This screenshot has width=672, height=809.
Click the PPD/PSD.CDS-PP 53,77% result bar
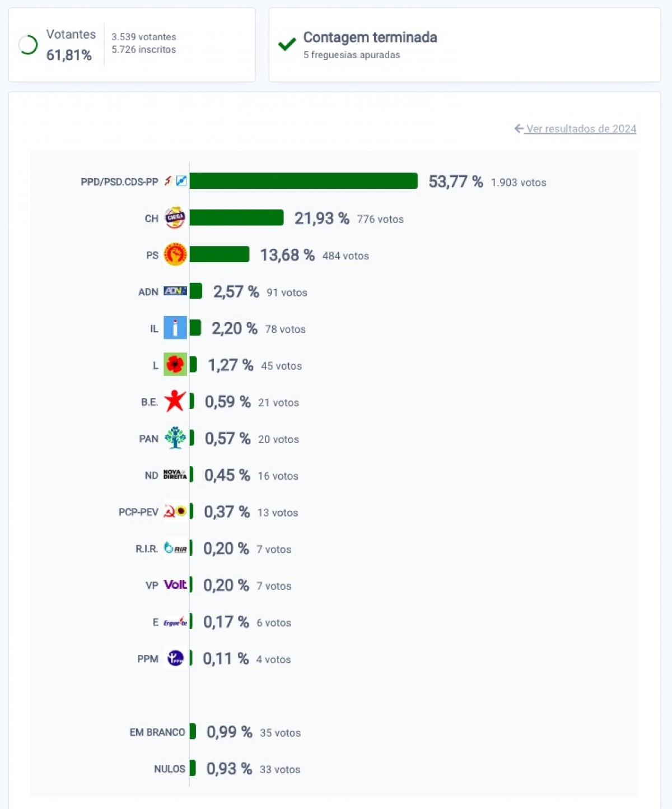[304, 181]
